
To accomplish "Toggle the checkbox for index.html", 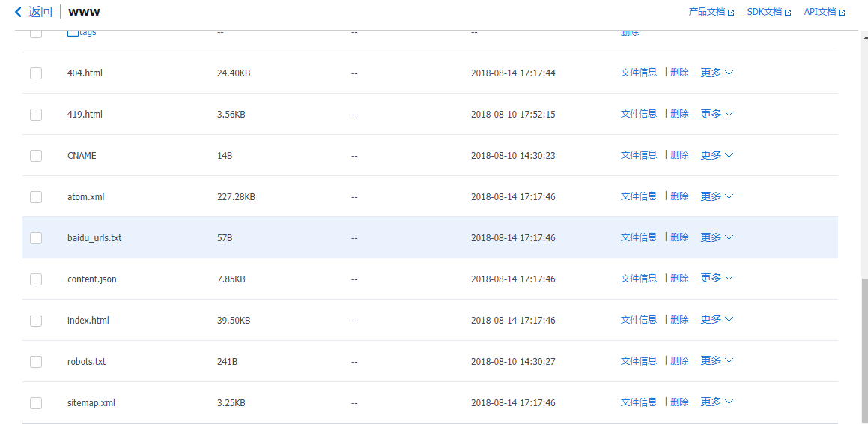I will [x=36, y=321].
